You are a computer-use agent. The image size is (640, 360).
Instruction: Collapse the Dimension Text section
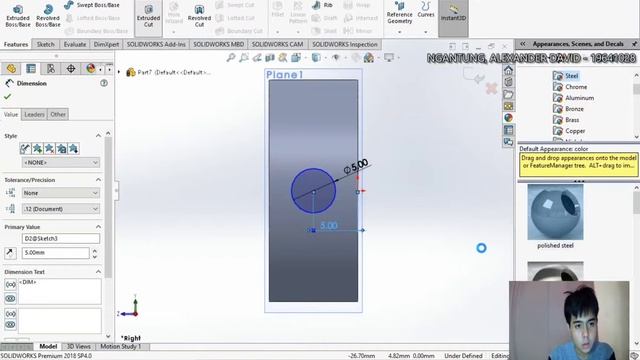98,271
